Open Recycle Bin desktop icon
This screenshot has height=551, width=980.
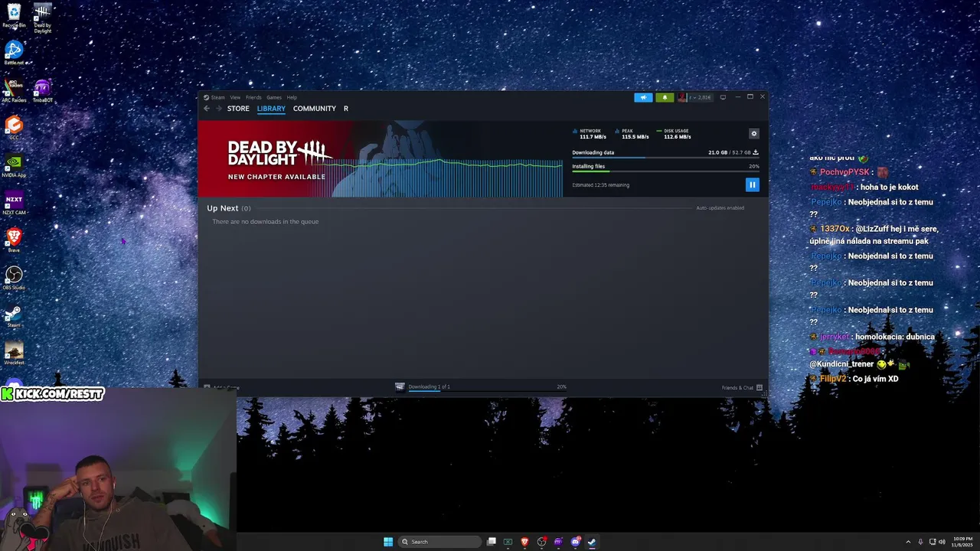pyautogui.click(x=14, y=16)
